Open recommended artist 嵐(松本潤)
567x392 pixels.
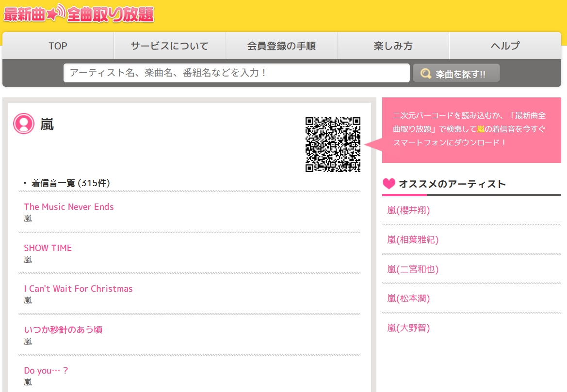408,298
